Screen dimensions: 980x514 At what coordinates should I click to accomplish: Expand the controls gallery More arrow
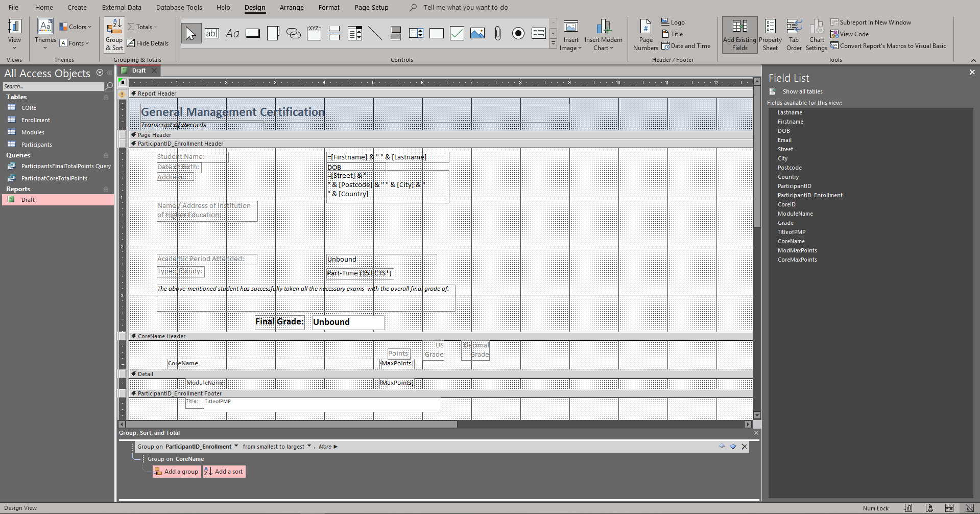coord(553,44)
